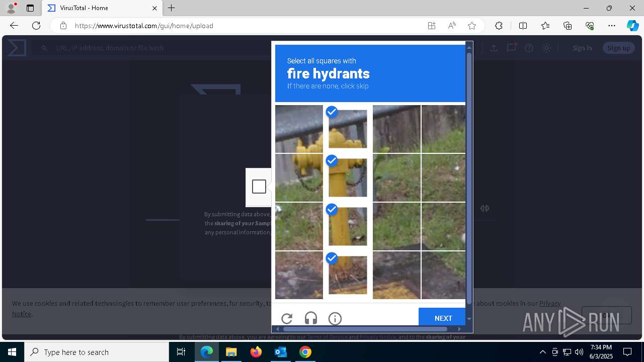Open the Windows Start menu

point(12,352)
